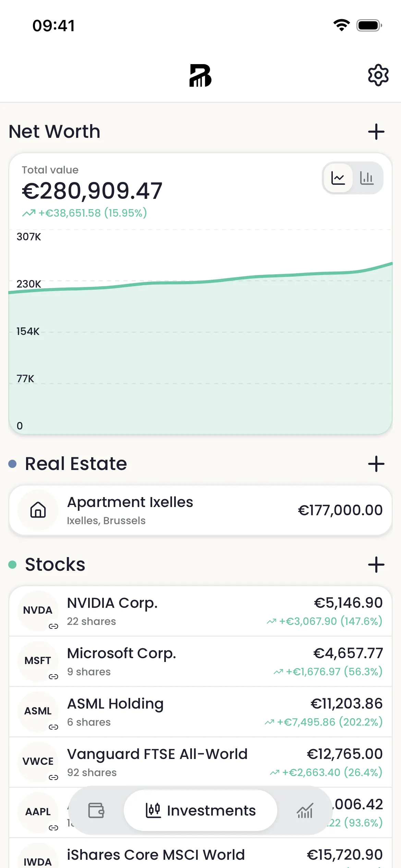Image resolution: width=401 pixels, height=868 pixels.
Task: Open Microsoft Corp. holding
Action: [x=200, y=661]
